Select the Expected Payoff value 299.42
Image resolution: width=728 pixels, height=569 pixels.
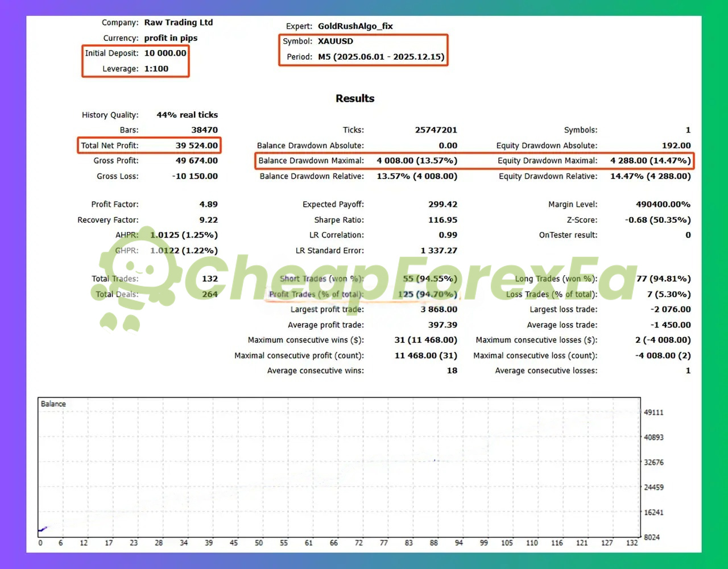pos(443,205)
